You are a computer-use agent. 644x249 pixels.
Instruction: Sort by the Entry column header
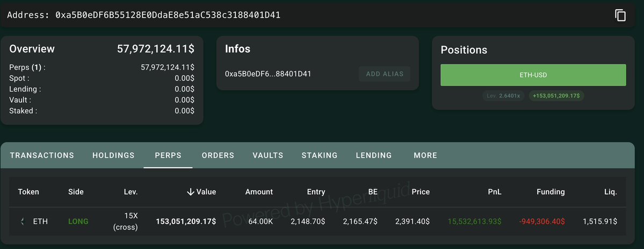coord(316,192)
